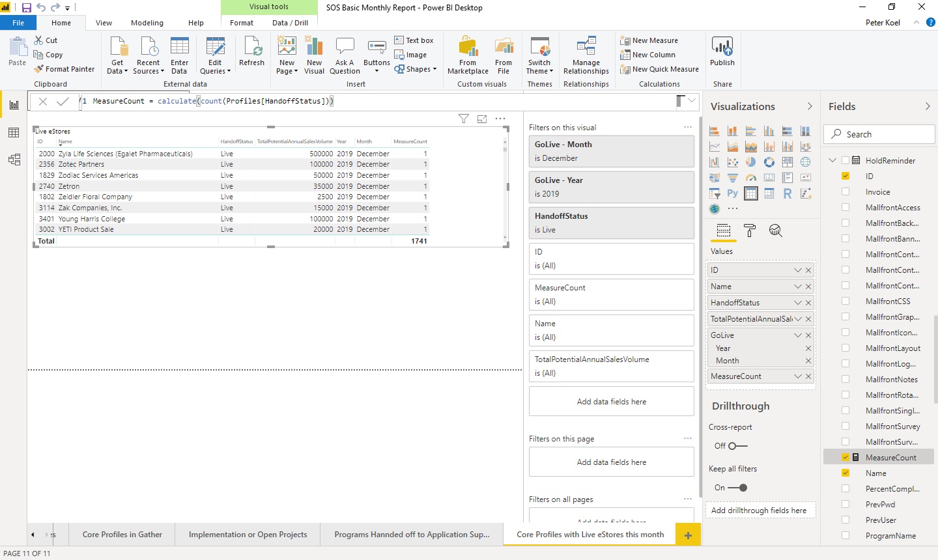
Task: Collapse the Fields pane arrow
Action: [928, 106]
